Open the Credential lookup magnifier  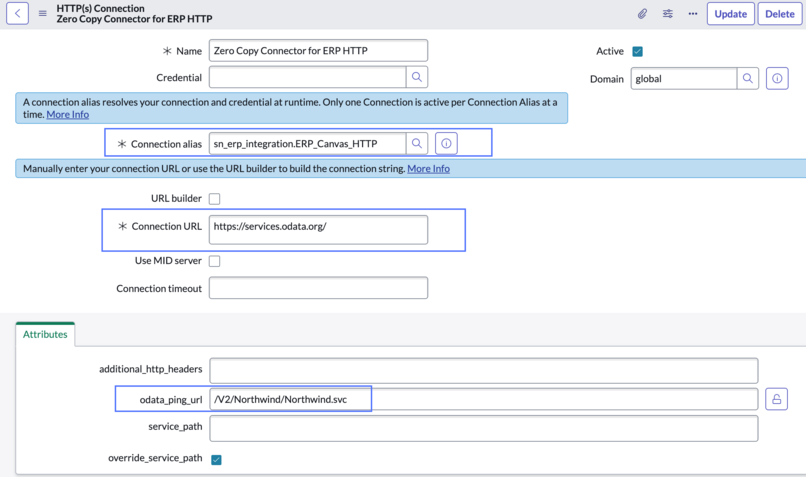click(x=417, y=77)
